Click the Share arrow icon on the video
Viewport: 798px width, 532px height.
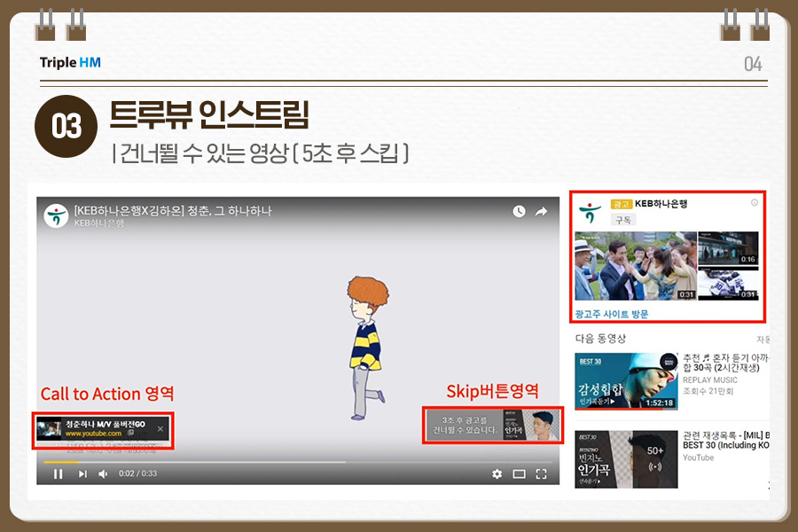[541, 211]
